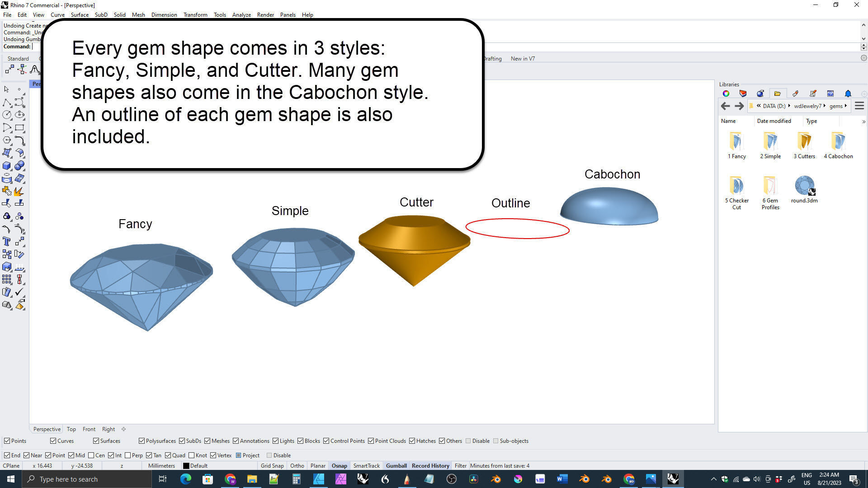Expand path arrow after DATA (D:)

(789, 106)
